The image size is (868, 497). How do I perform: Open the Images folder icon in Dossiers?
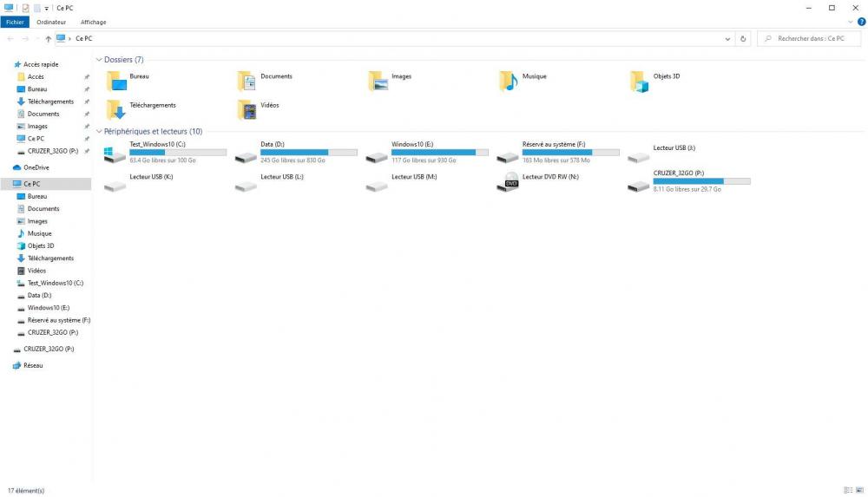click(x=378, y=81)
